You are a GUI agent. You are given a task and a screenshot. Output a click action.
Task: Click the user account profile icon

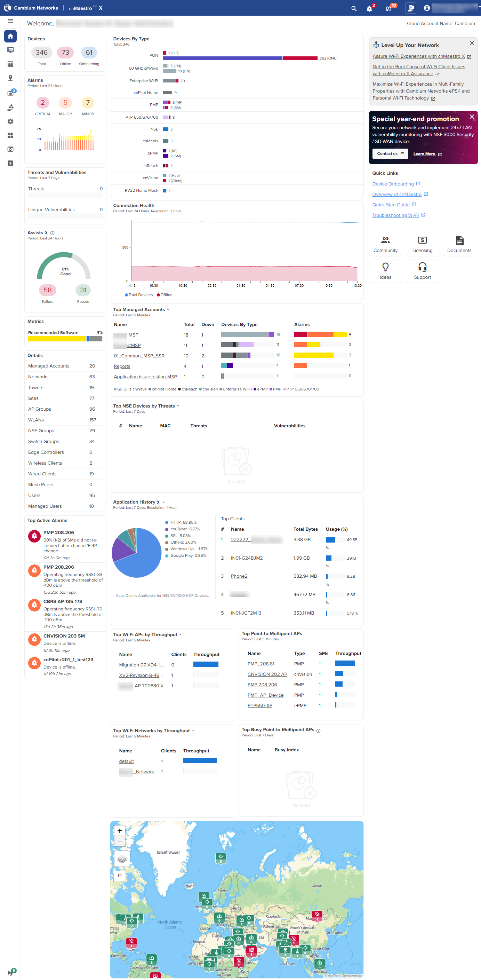(x=427, y=8)
